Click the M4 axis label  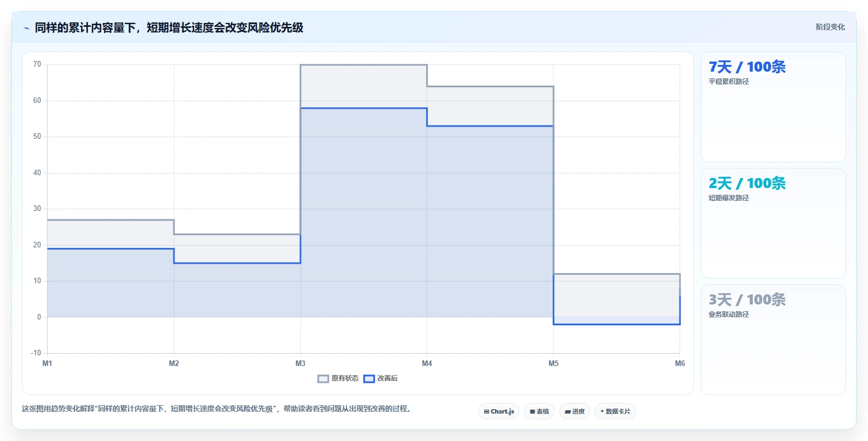click(x=427, y=364)
